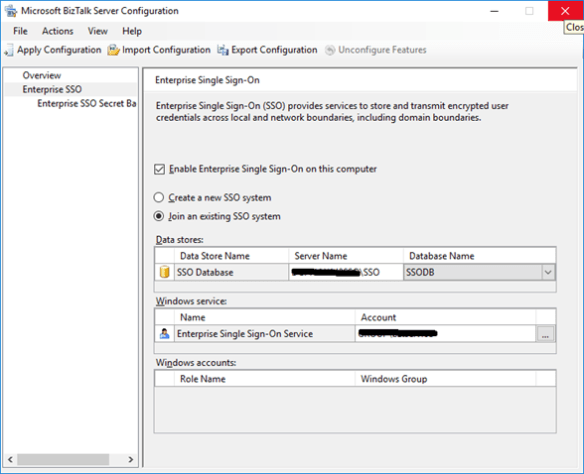Click the right arrow of the tree scrollbar
This screenshot has height=474, width=584.
point(130,459)
